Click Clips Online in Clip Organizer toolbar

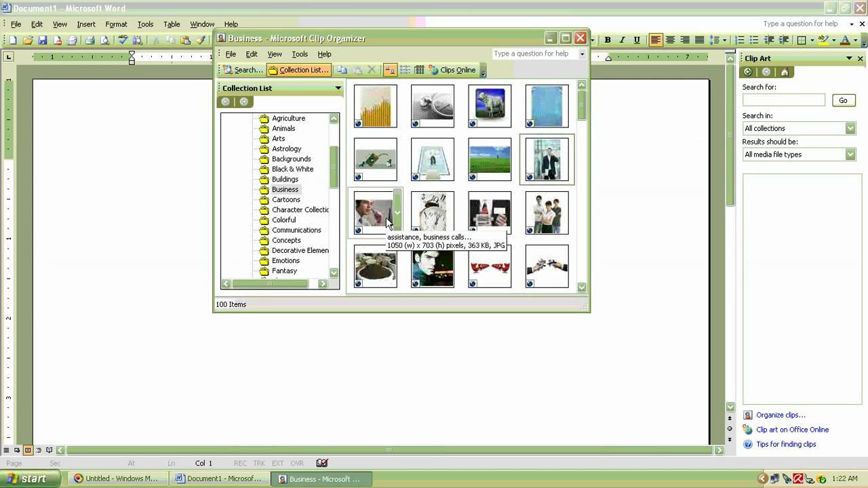pos(452,70)
